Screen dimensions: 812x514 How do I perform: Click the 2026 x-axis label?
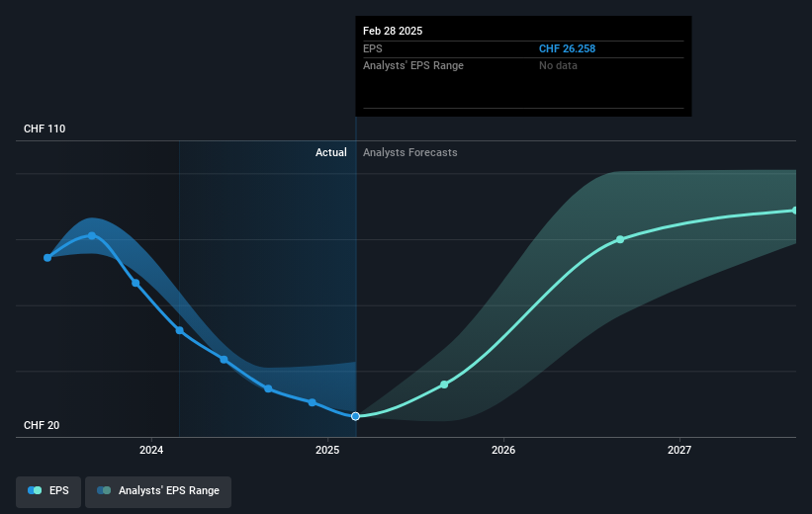(x=503, y=450)
